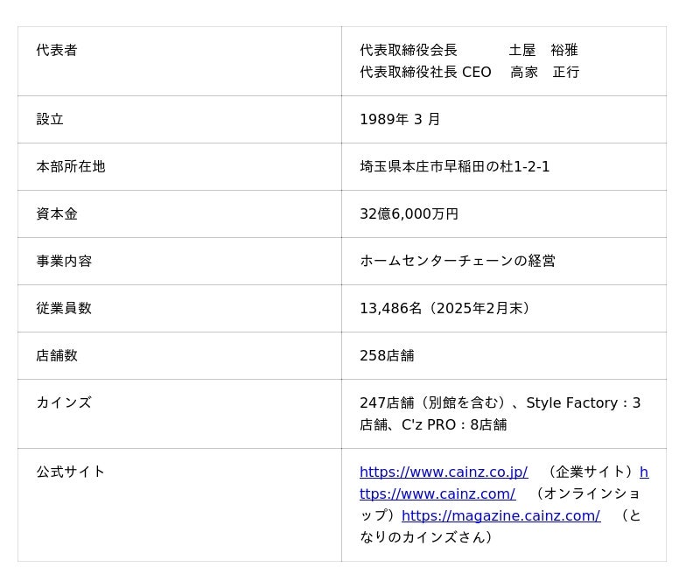Click the 資本金 row label

[x=57, y=213]
